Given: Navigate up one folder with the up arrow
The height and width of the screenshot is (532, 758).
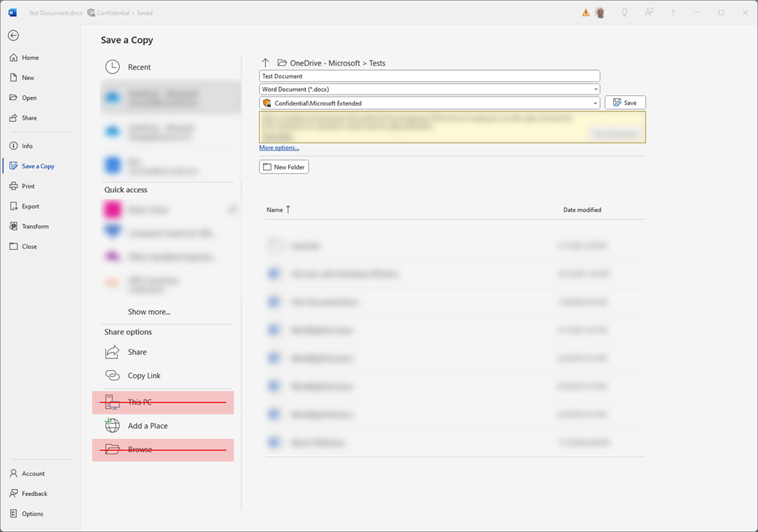Looking at the screenshot, I should pyautogui.click(x=265, y=63).
